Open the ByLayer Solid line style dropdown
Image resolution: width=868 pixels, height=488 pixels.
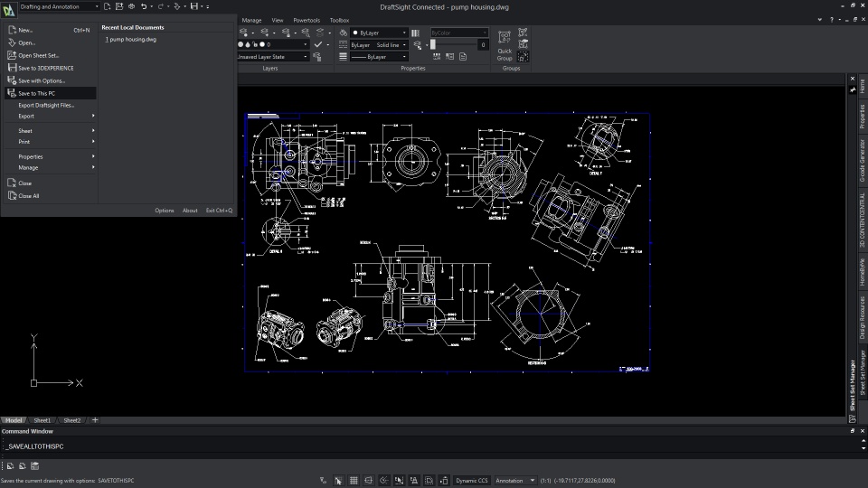tap(379, 45)
